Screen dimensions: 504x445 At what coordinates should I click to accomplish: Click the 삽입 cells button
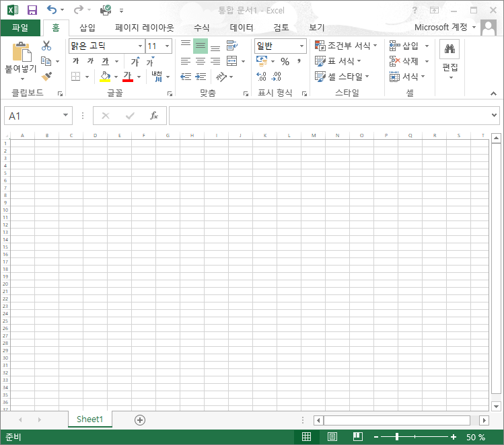coord(404,46)
